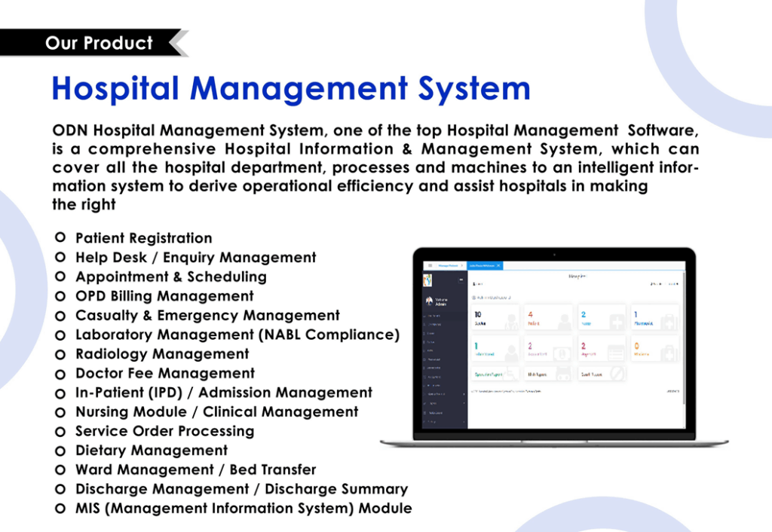The image size is (772, 532).
Task: Select In-Patient (IPD) / Admission Management
Action: click(223, 393)
